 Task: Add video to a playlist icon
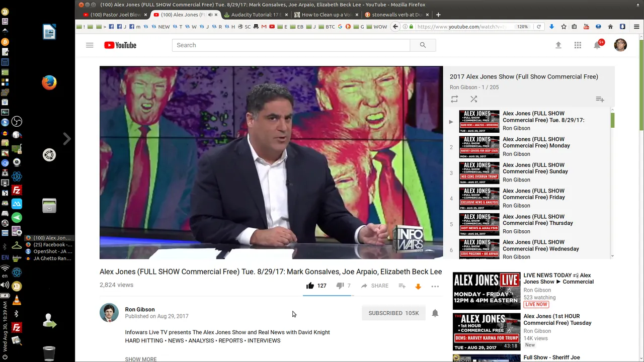pyautogui.click(x=402, y=286)
